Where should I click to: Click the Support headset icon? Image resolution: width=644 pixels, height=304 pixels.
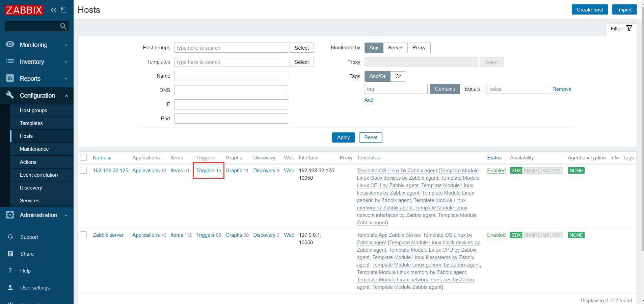(x=10, y=237)
